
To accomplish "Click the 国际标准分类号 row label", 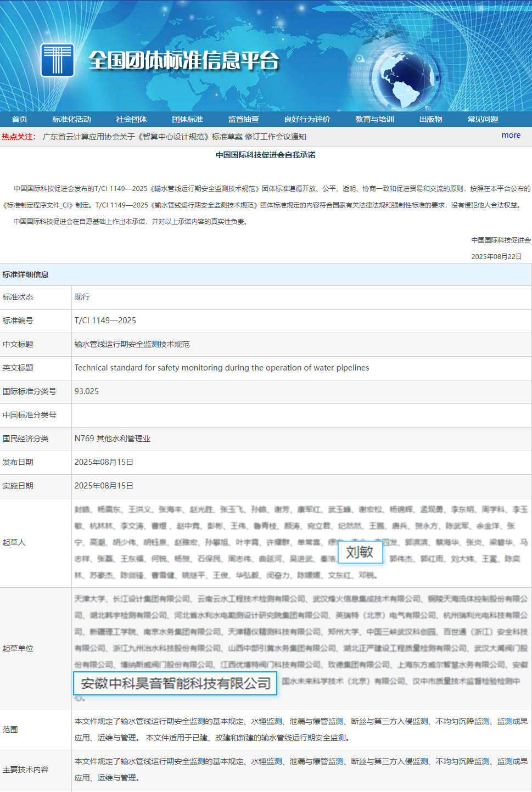I will point(30,391).
